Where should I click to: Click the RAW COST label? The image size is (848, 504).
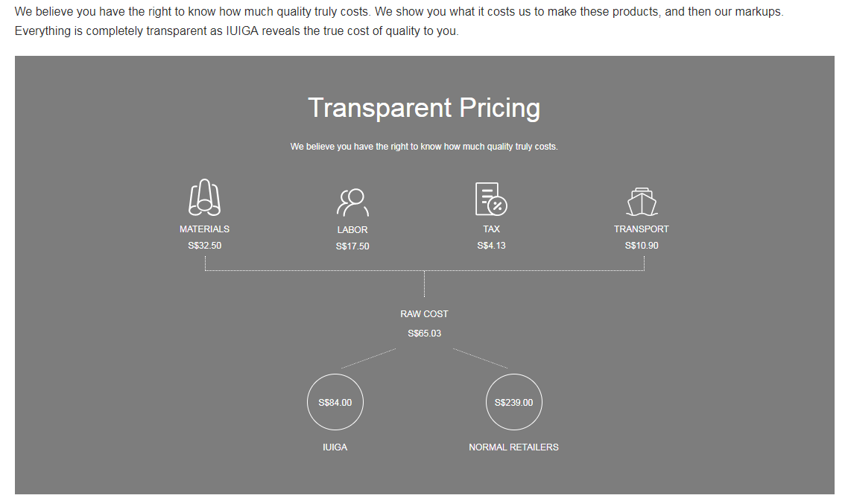(x=424, y=314)
